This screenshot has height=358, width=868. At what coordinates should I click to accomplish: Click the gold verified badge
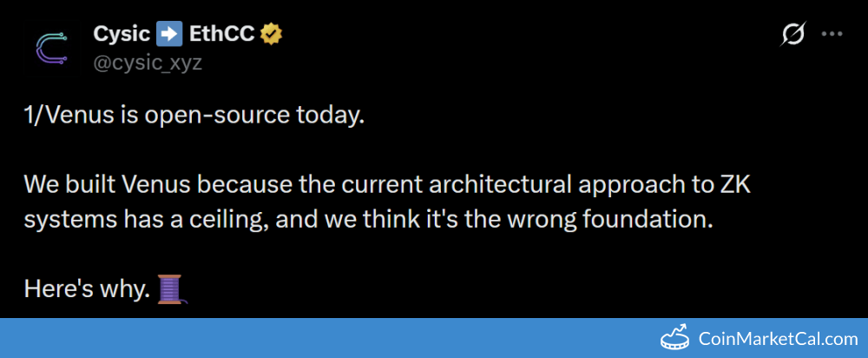click(x=272, y=35)
